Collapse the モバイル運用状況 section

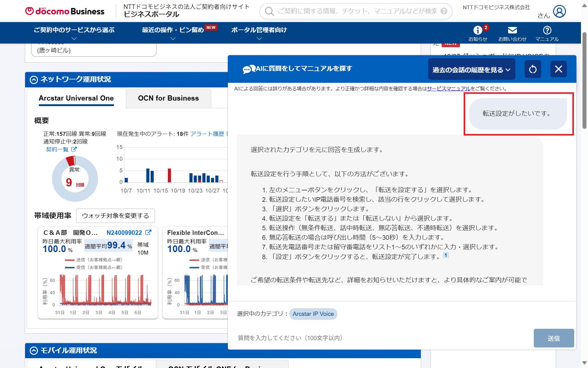(x=34, y=351)
